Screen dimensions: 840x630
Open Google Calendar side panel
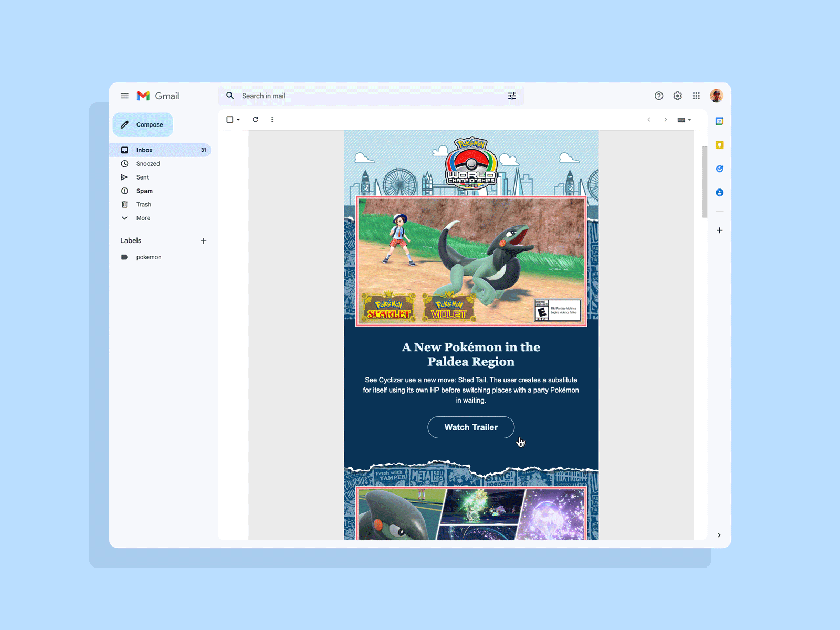[x=720, y=121]
